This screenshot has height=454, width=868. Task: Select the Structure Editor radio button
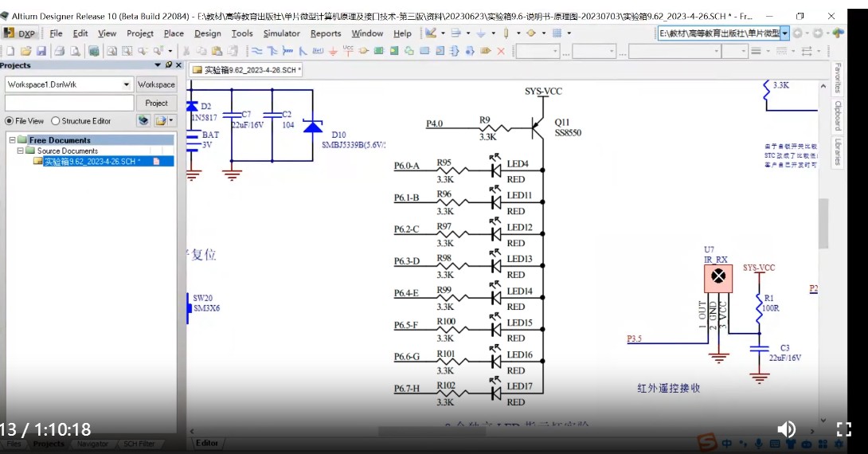pos(56,121)
